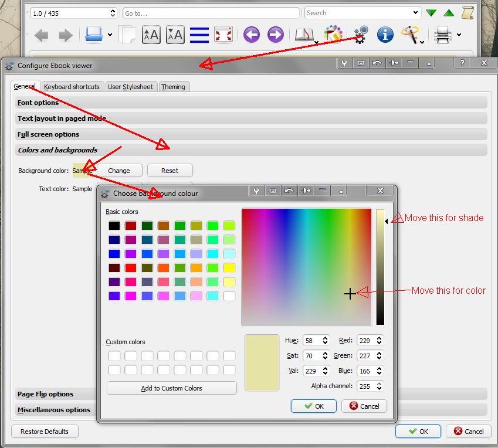498x448 pixels.
Task: Click Add to Custom Colors button
Action: pos(171,388)
